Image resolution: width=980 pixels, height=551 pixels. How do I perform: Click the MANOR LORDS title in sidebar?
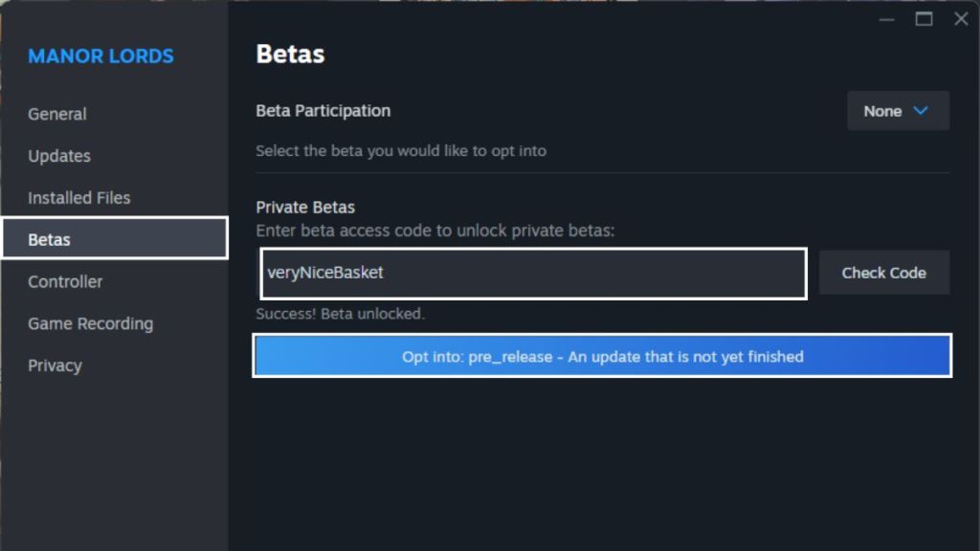(x=100, y=56)
